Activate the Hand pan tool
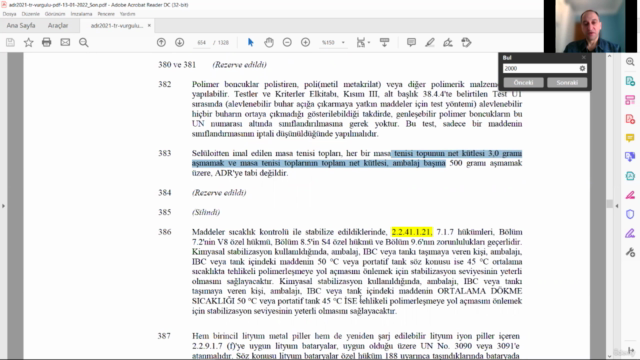640x360 pixels. pos(269,42)
